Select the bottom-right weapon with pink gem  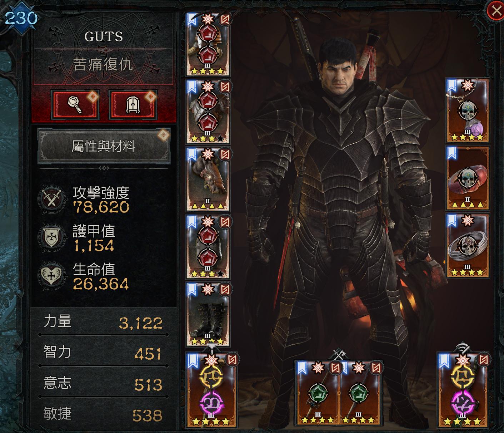pyautogui.click(x=463, y=390)
